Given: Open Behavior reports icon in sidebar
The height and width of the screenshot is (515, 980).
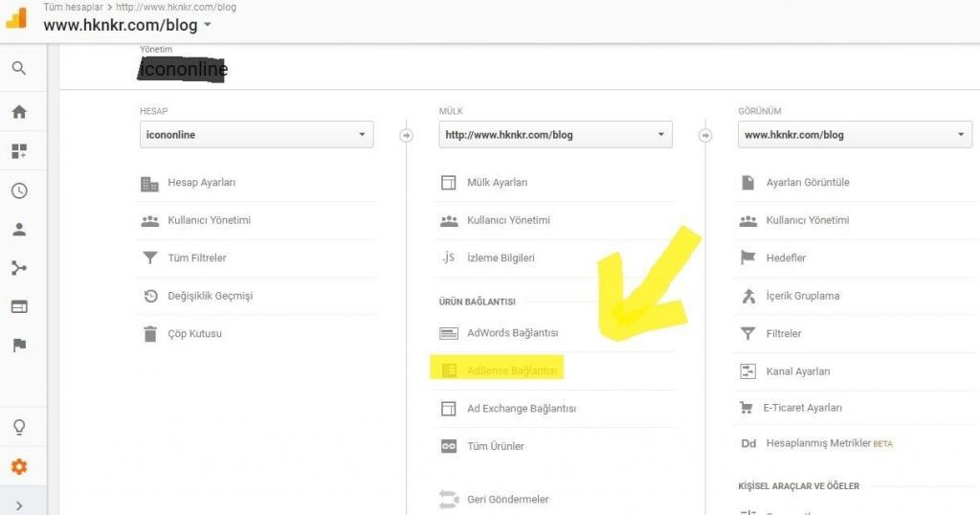Looking at the screenshot, I should coord(19,306).
